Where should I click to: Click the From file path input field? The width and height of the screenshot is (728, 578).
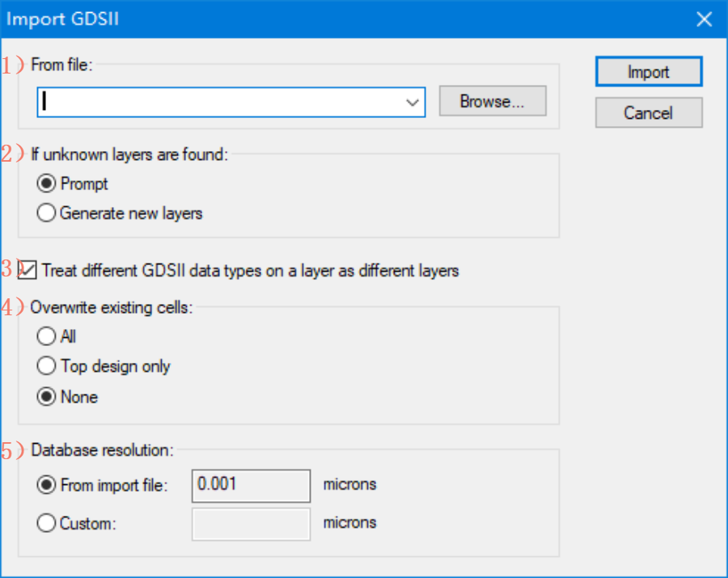click(218, 103)
